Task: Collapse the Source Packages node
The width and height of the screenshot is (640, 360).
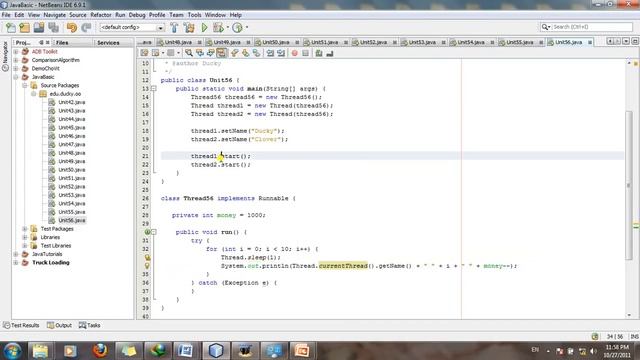Action: point(24,85)
